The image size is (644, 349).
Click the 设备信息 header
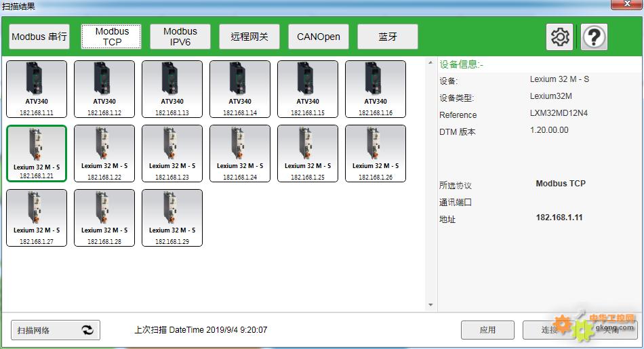coord(461,64)
